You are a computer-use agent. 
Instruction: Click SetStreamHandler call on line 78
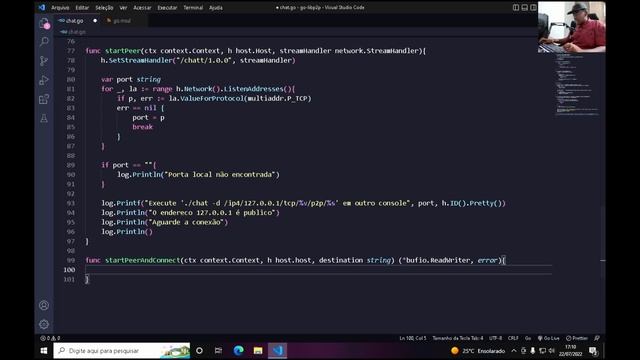(x=140, y=60)
